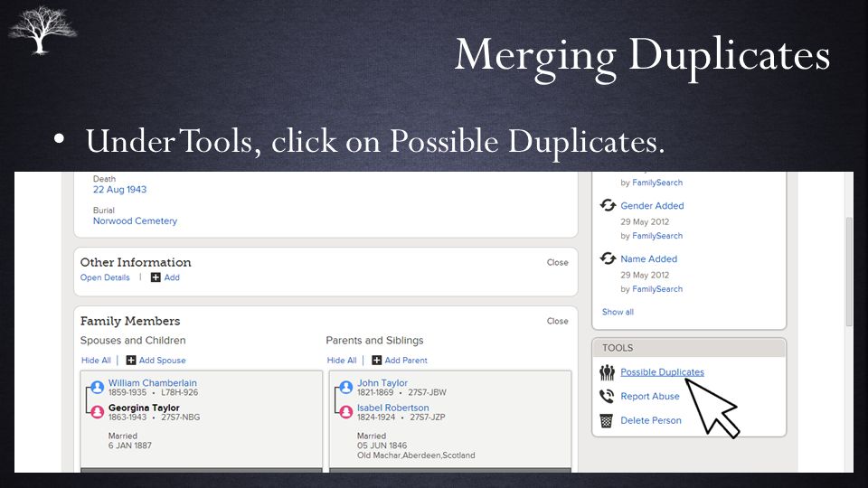
Task: Click John Taylor's male avatar icon
Action: (x=346, y=388)
